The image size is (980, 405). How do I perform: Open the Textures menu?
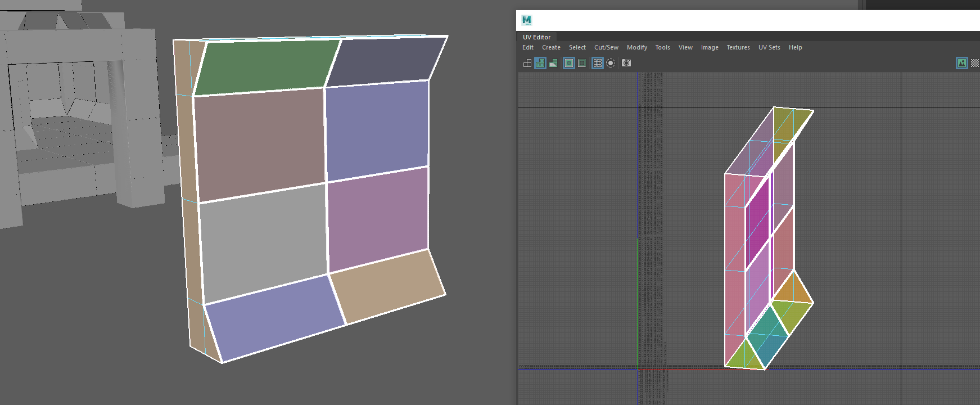(738, 47)
